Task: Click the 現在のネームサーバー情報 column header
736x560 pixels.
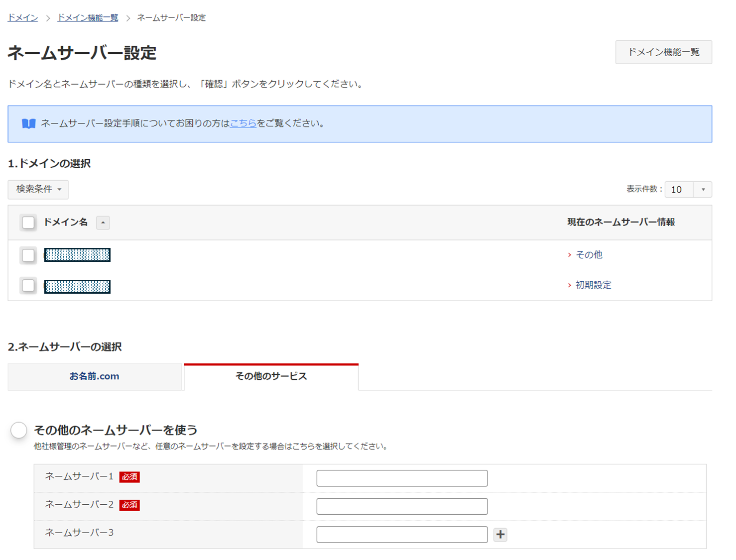Action: point(621,223)
